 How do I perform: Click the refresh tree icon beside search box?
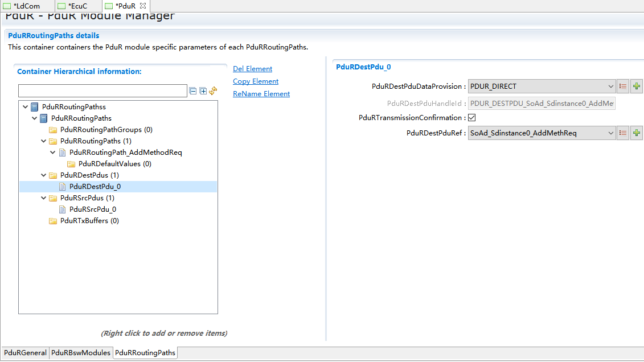213,91
